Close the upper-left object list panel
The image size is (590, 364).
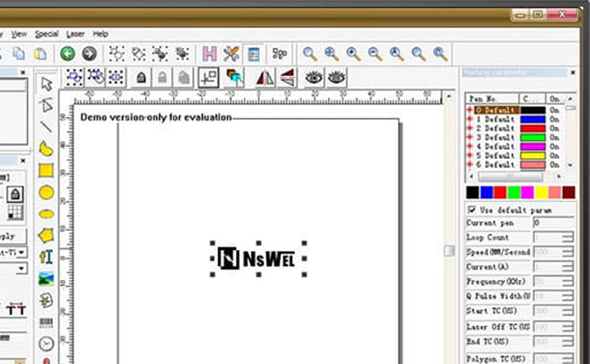click(x=23, y=72)
